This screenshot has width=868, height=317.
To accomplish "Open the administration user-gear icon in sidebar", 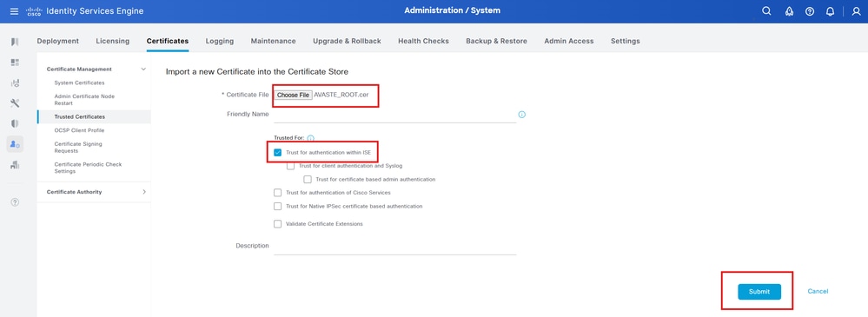I will [x=15, y=144].
